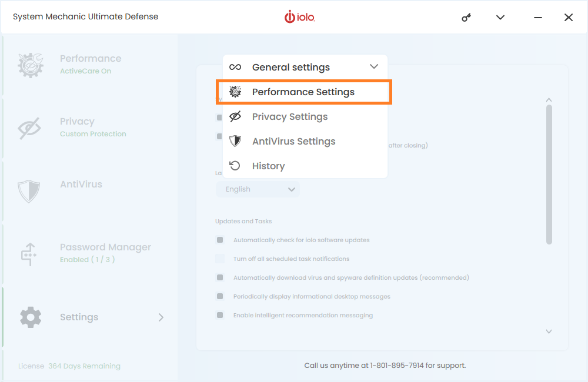Click the Updates and Tasks heading
The height and width of the screenshot is (382, 588).
243,221
